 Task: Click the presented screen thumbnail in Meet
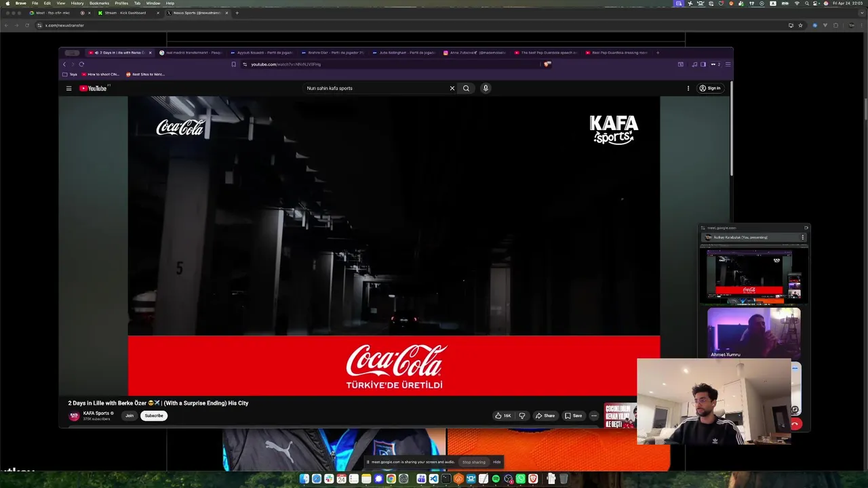pyautogui.click(x=753, y=274)
